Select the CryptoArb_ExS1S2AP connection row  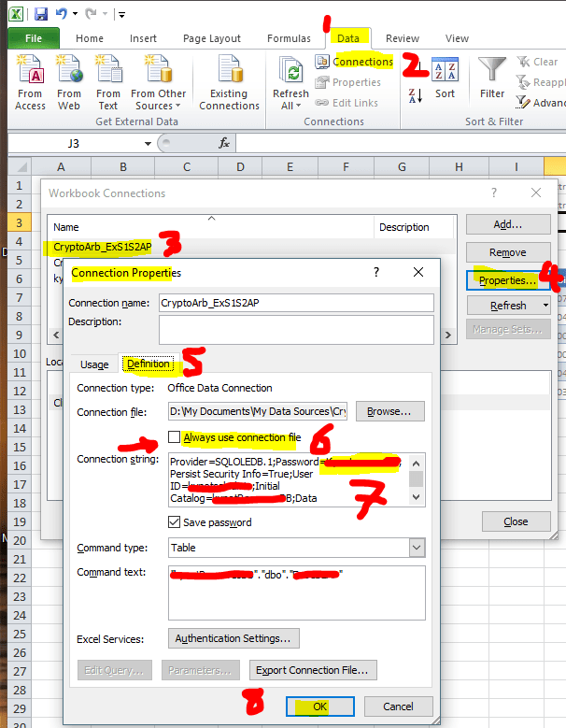tap(250, 247)
